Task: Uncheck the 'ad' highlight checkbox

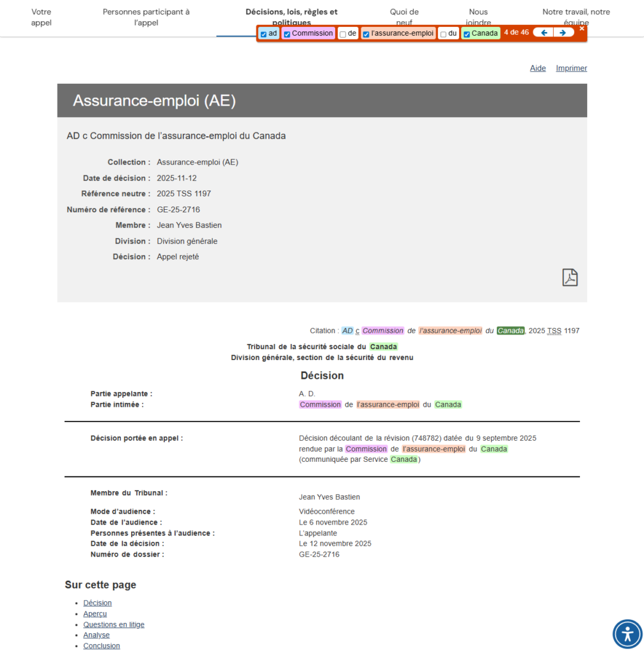Action: (x=263, y=35)
